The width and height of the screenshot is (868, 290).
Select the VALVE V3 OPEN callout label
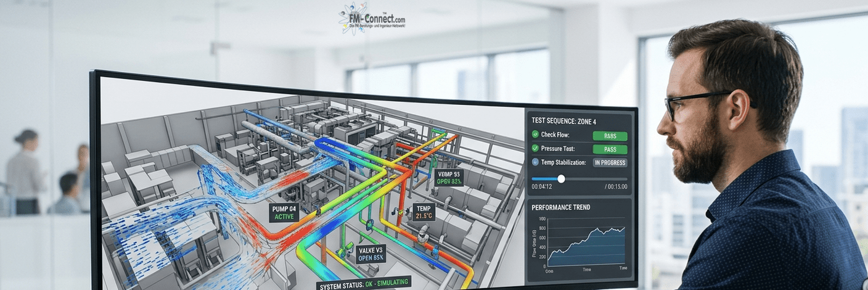point(370,254)
